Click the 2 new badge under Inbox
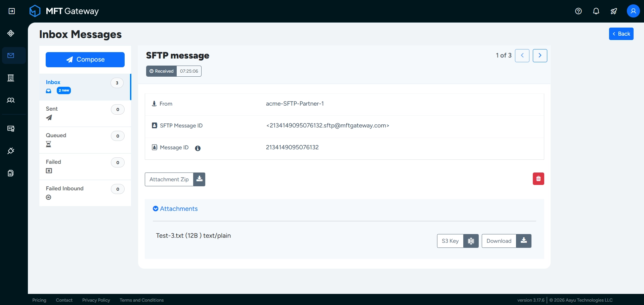 click(64, 90)
